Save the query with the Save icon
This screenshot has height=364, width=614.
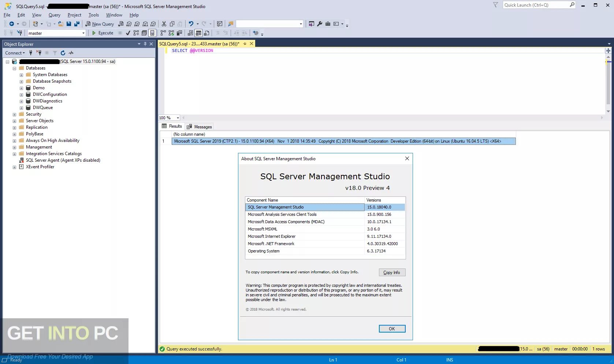pyautogui.click(x=69, y=24)
